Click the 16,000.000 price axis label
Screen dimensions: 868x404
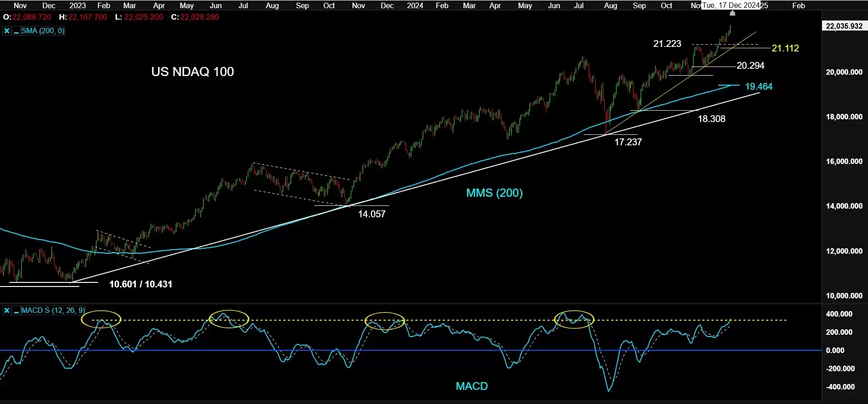pos(844,161)
